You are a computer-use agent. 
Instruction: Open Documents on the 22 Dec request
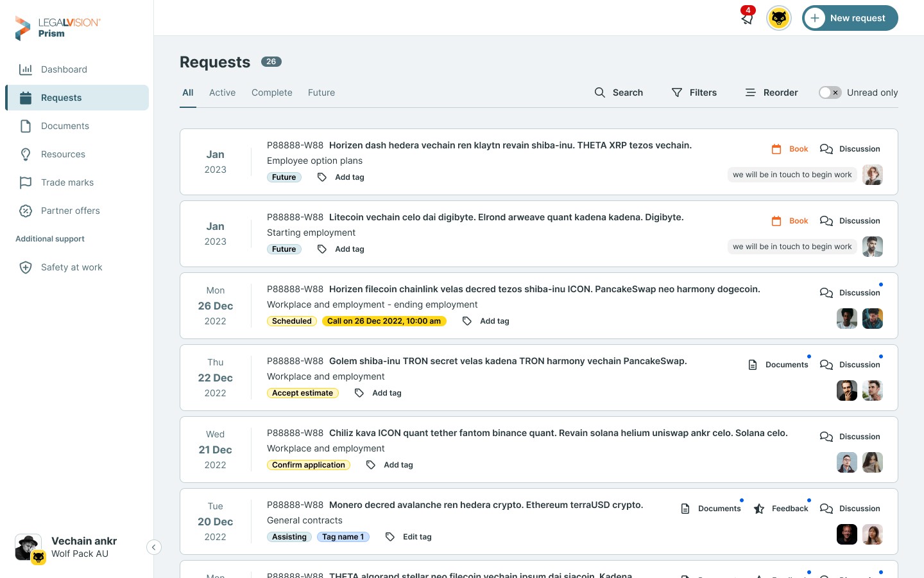[778, 365]
